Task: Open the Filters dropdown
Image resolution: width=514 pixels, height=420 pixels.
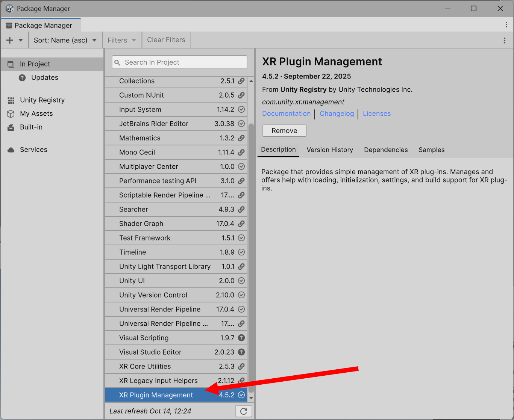Action: click(x=121, y=40)
